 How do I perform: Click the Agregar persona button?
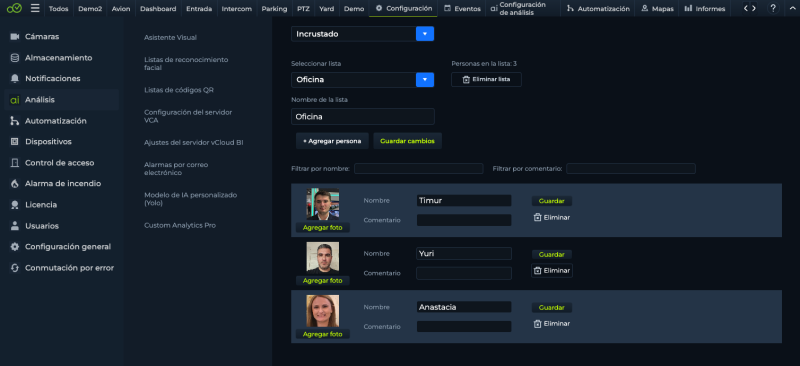coord(332,141)
